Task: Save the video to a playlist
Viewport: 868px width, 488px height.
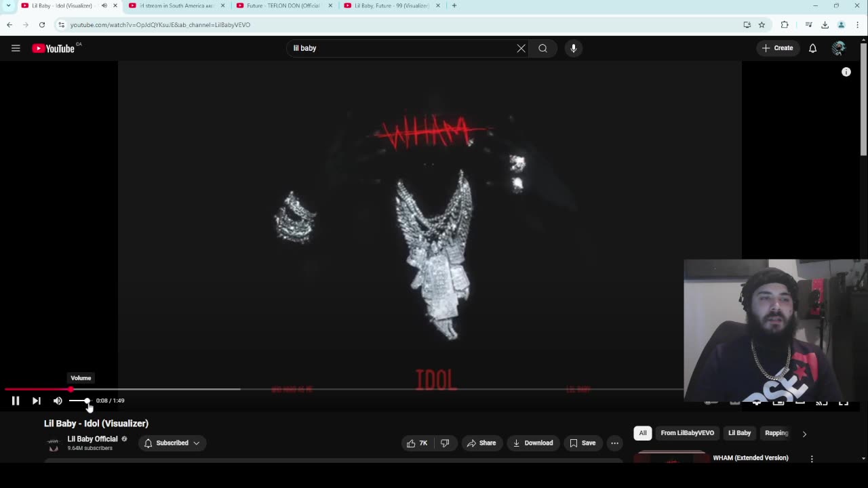Action: click(x=583, y=443)
